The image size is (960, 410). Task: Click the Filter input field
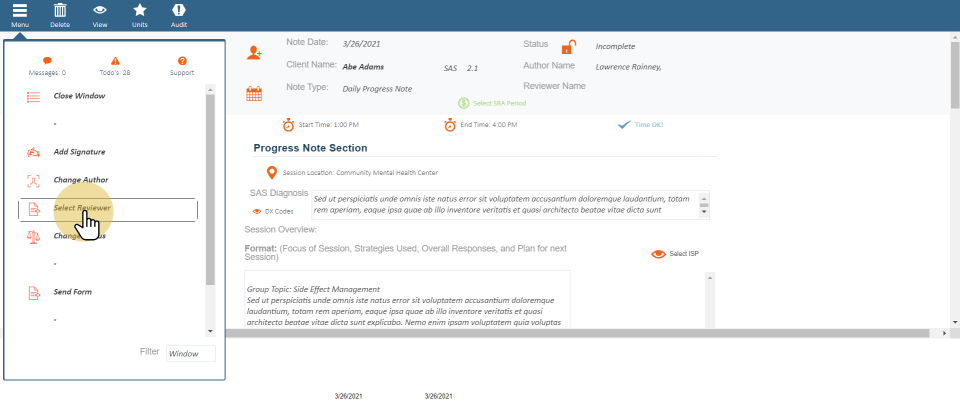click(190, 354)
